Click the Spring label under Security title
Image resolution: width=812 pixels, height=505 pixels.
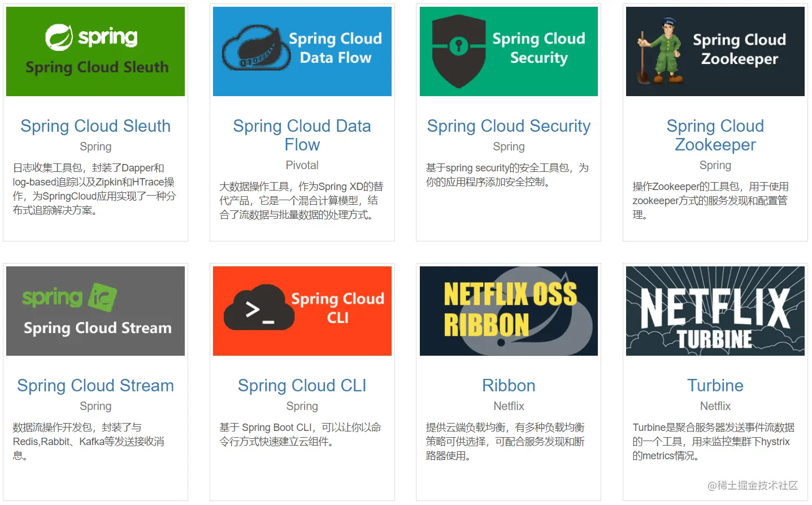click(509, 146)
